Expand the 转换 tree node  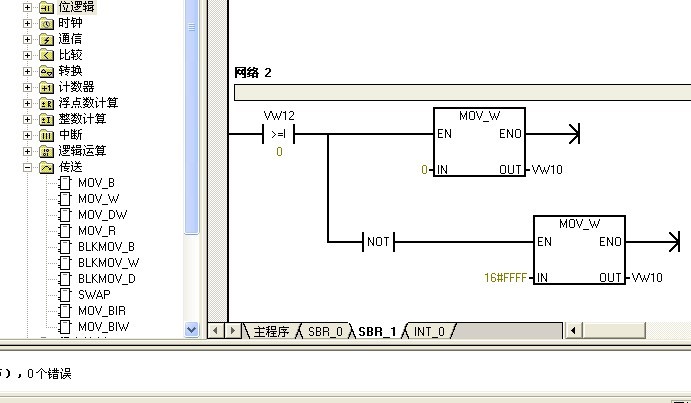point(28,71)
